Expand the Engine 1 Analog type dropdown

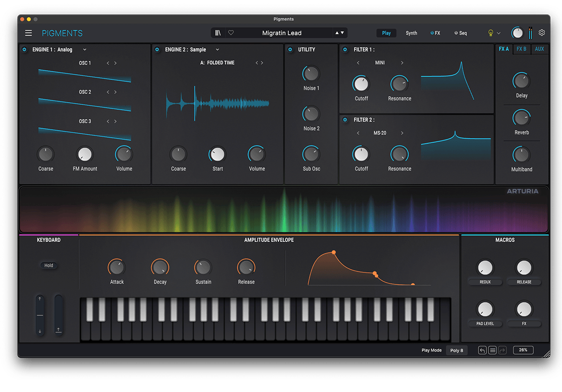[85, 50]
